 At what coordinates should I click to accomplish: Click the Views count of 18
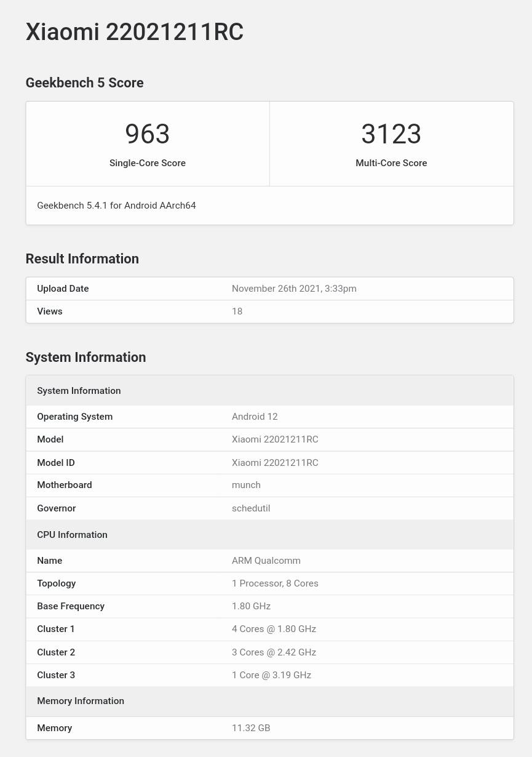coord(237,311)
